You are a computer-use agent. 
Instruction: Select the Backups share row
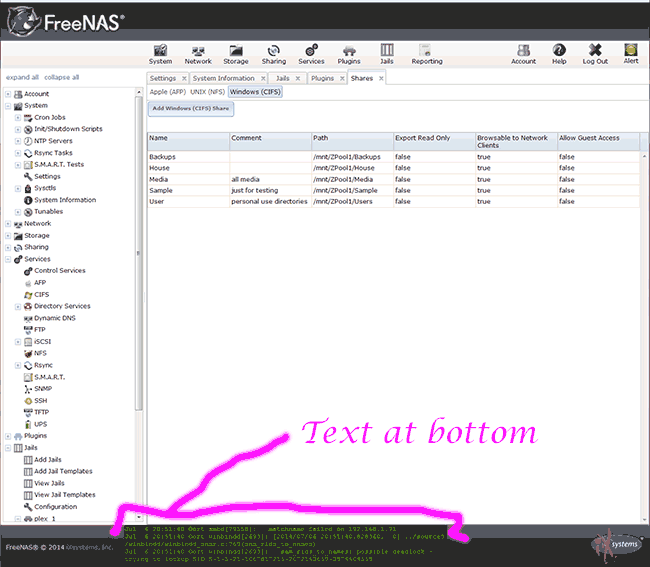pos(393,157)
